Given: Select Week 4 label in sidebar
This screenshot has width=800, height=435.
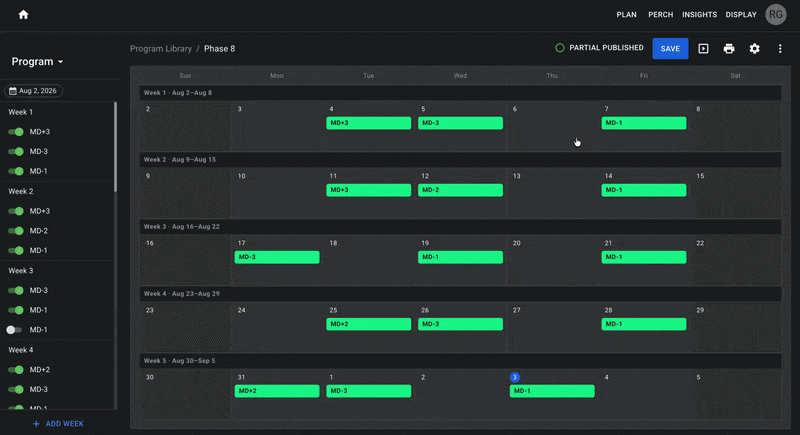Looking at the screenshot, I should pos(20,350).
